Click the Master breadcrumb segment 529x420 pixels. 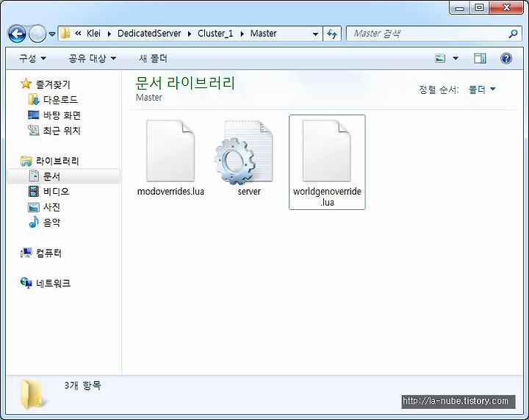click(263, 33)
